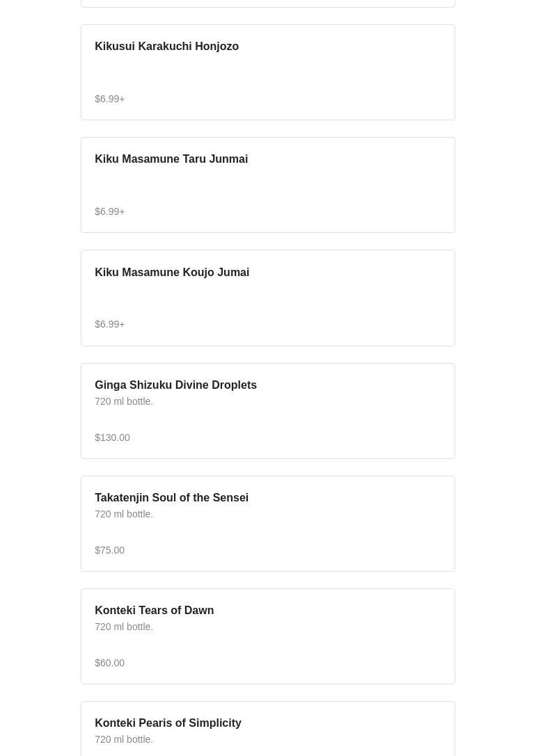
Task: Click 720 ml bottle description under Takatenjin
Action: point(124,515)
